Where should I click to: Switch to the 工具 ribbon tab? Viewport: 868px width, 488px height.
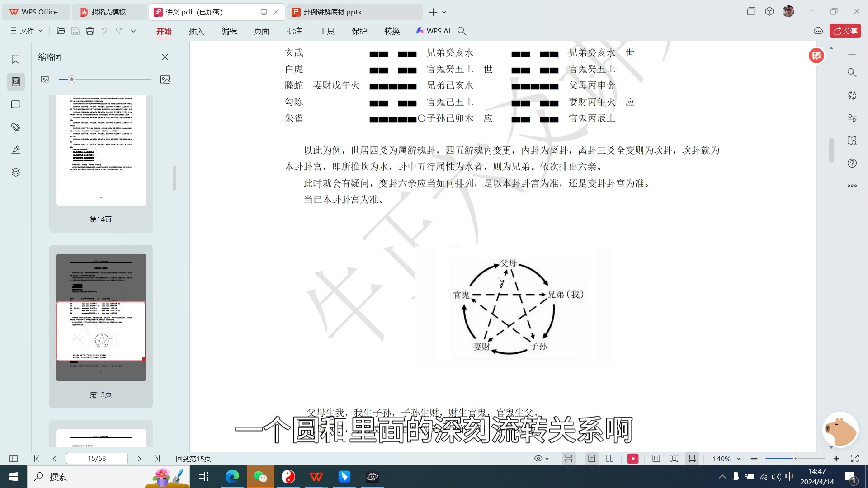(x=326, y=31)
